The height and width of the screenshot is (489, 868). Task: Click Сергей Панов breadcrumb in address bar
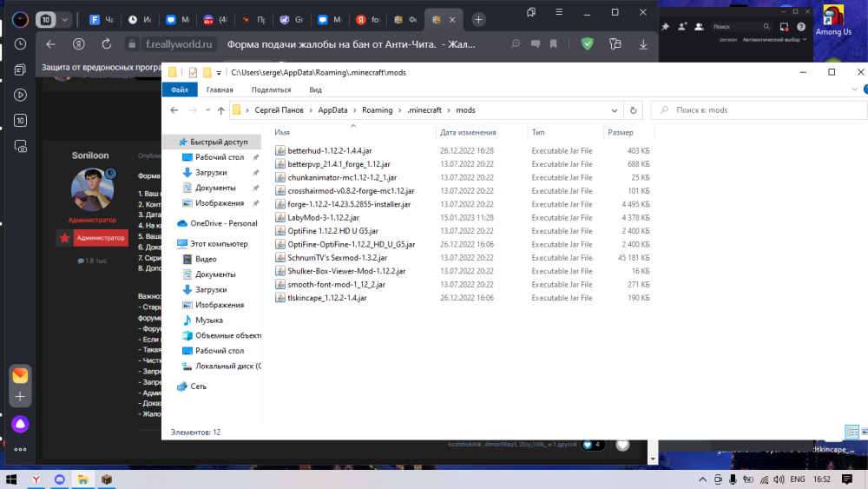point(279,110)
